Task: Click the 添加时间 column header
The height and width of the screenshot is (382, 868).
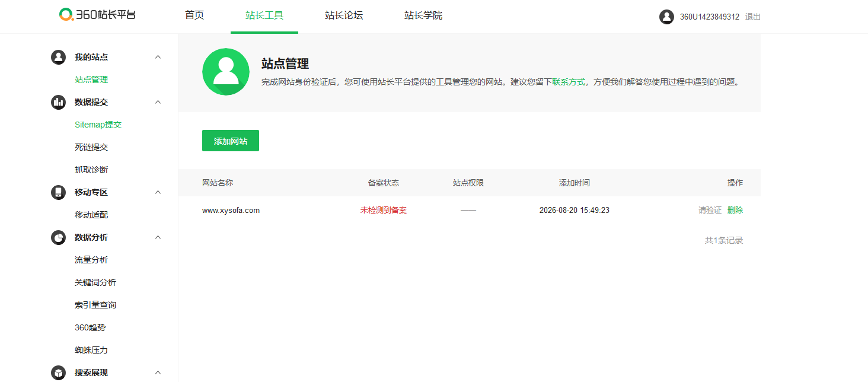Action: 575,183
